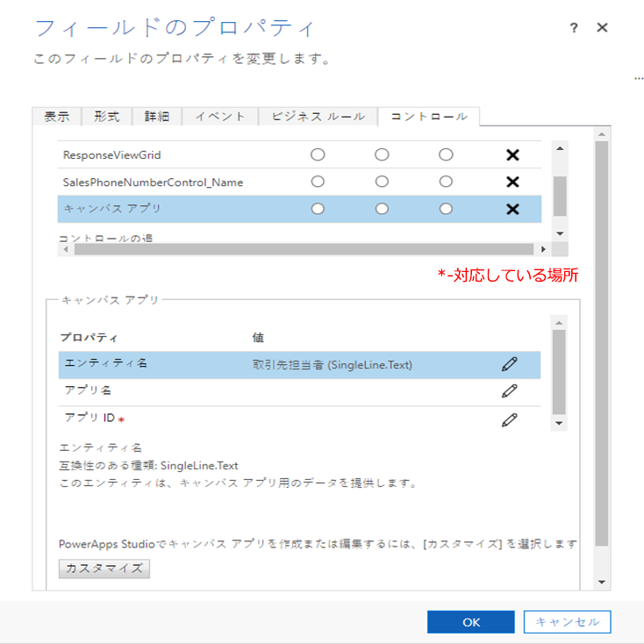Remove the ResponseViewGrid control via X icon
Viewport: 644px width, 644px height.
coord(512,154)
